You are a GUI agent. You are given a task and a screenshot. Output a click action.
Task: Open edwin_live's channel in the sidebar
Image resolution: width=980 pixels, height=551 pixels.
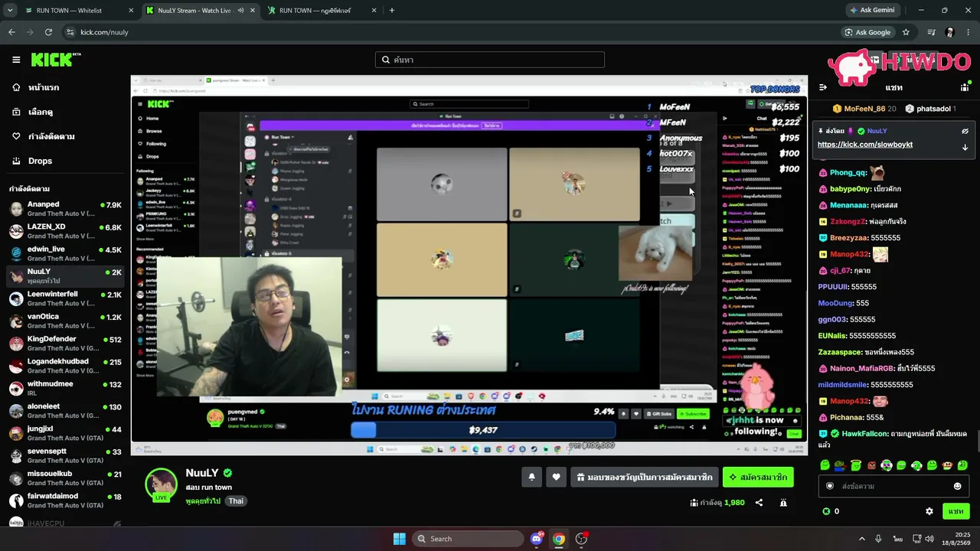pyautogui.click(x=65, y=253)
